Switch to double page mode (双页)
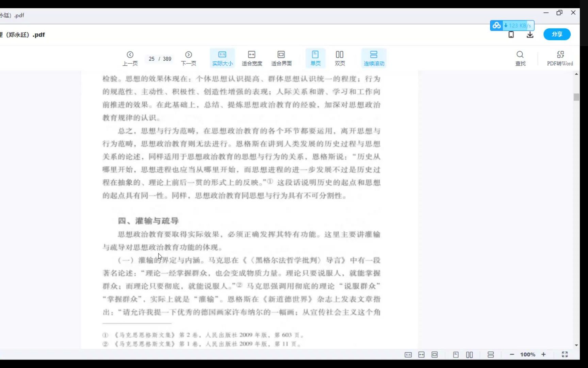This screenshot has width=588, height=368. pos(340,58)
